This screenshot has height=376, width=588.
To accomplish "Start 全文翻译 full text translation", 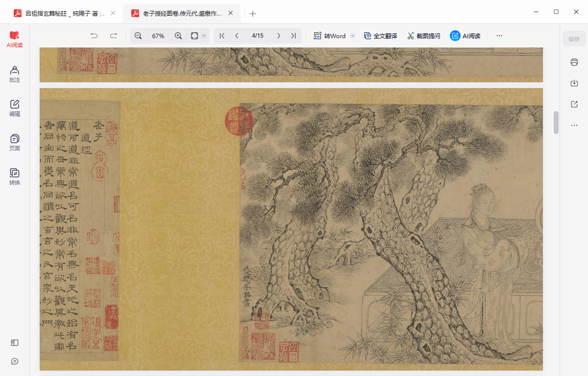I will 380,36.
